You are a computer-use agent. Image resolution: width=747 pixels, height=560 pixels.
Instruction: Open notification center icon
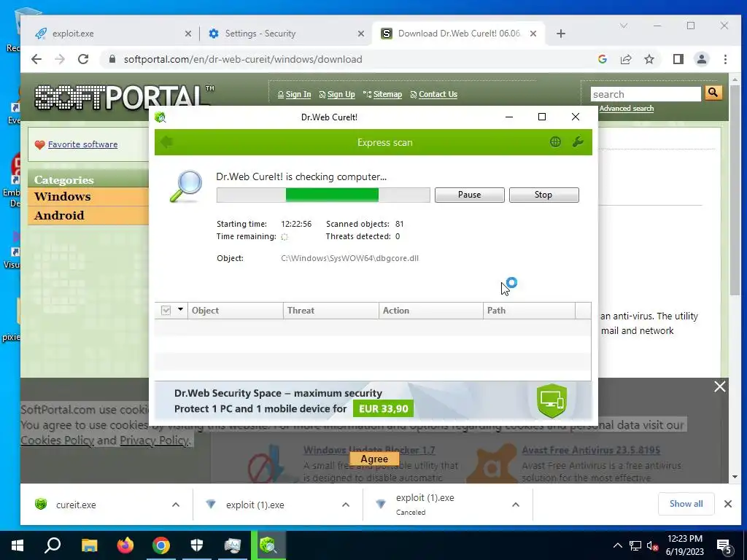pos(724,547)
